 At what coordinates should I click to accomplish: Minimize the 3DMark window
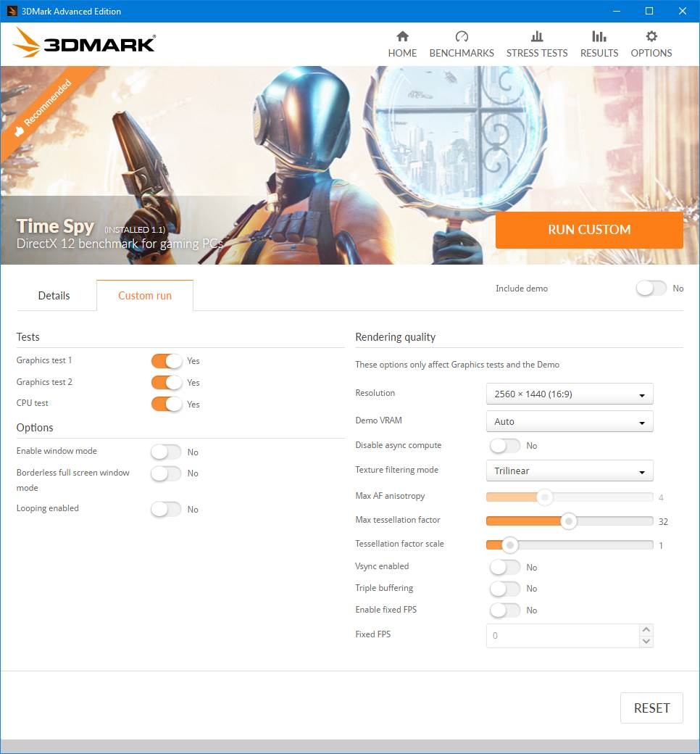point(617,11)
